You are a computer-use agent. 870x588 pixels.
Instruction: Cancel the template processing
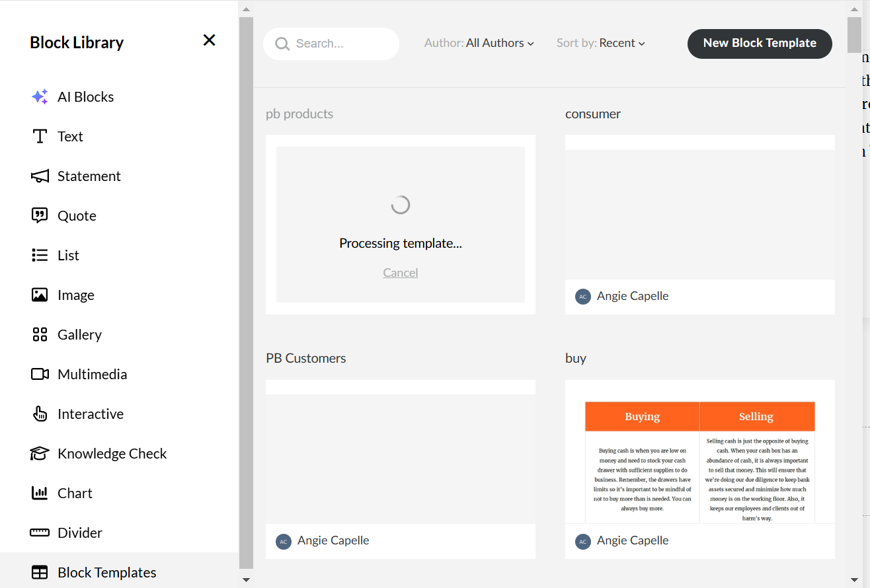coord(401,273)
